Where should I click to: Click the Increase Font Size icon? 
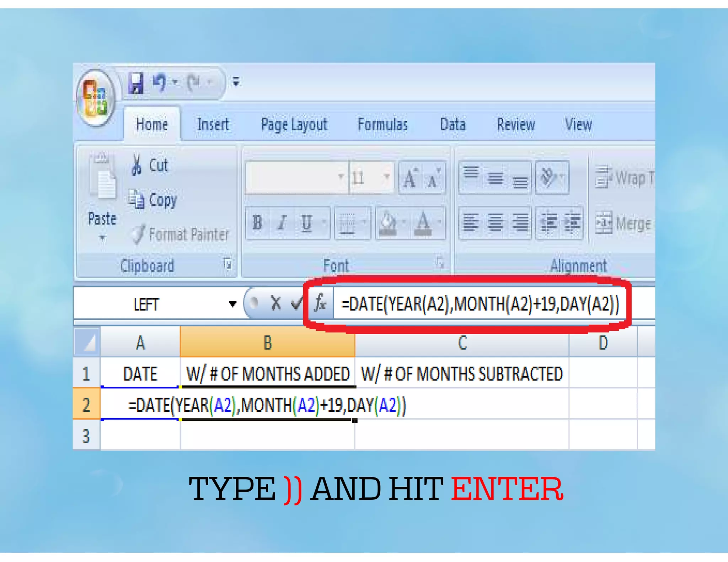tap(410, 177)
